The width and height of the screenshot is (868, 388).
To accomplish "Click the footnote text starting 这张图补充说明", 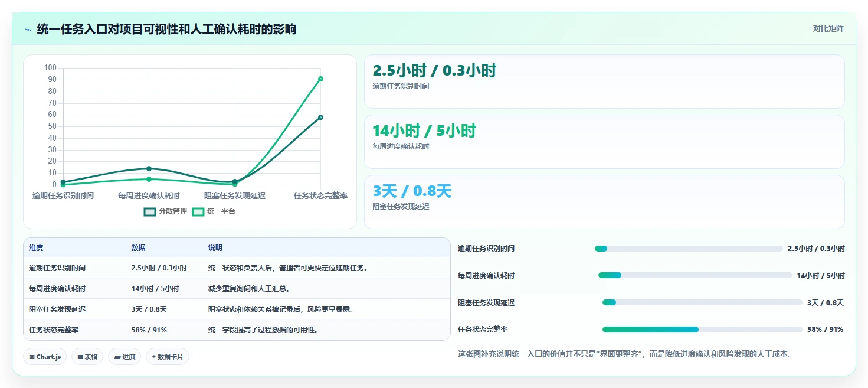I will point(624,354).
